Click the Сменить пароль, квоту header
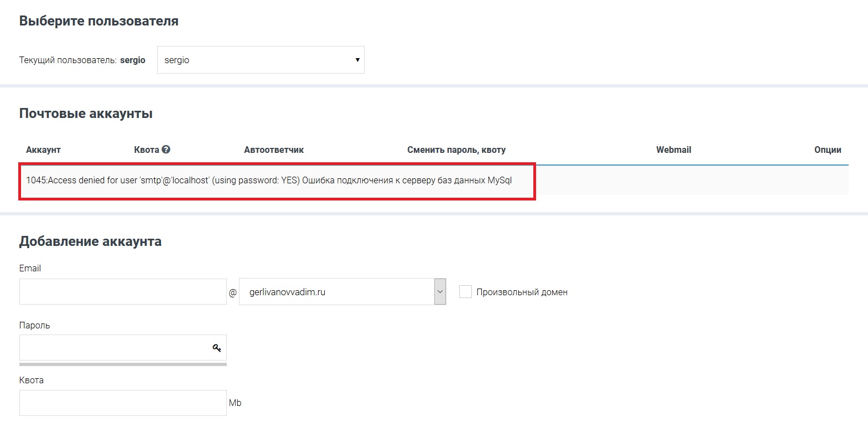Screen dimensions: 868x427 pyautogui.click(x=456, y=150)
